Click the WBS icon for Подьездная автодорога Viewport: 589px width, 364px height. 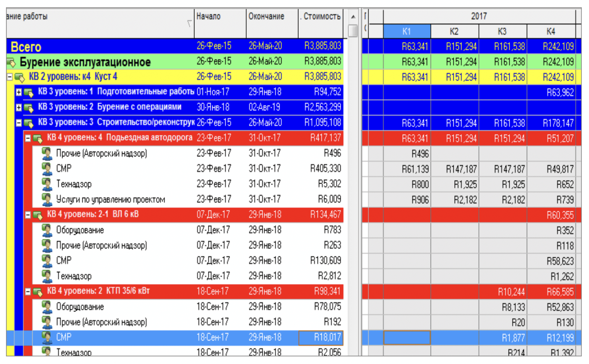click(x=38, y=138)
